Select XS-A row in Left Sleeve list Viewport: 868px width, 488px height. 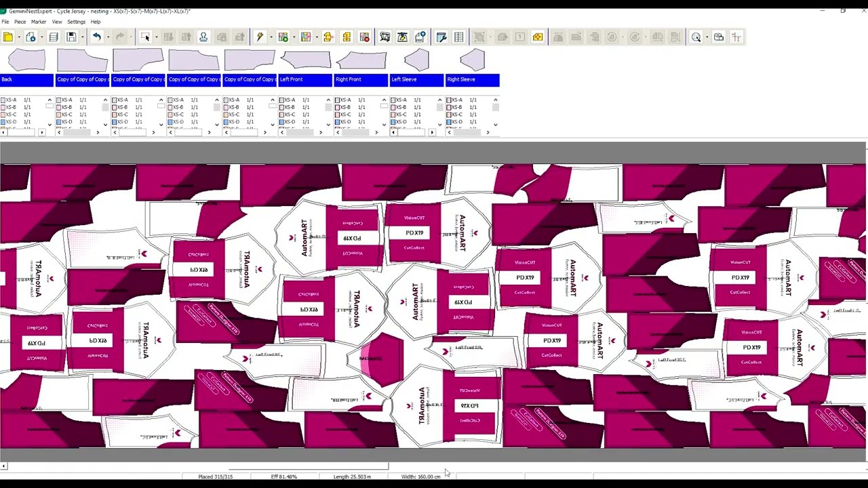click(412, 100)
